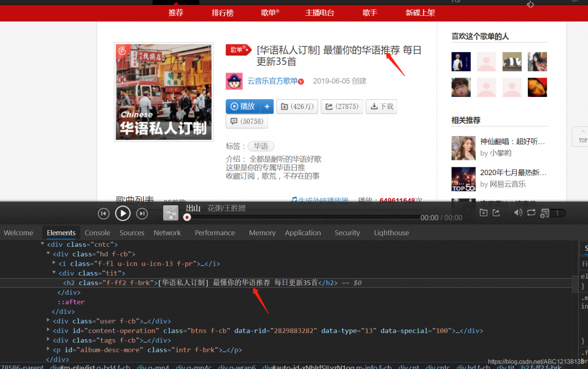Screen dimensions: 588x369
Task: Collapse the div id content-operation node
Action: (48, 330)
